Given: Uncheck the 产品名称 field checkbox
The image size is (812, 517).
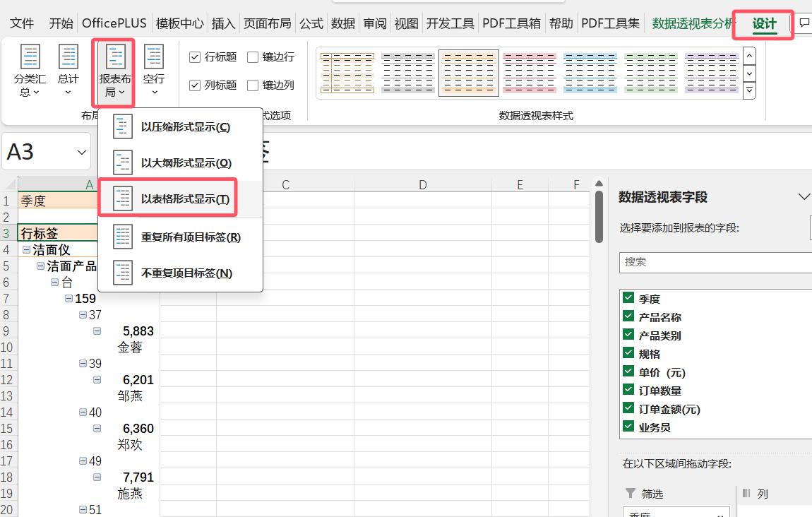Looking at the screenshot, I should [x=628, y=316].
